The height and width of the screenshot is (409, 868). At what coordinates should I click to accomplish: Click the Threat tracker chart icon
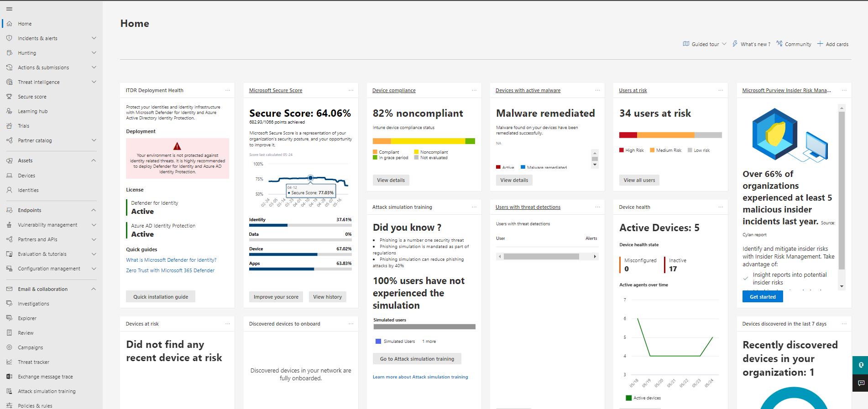pos(9,362)
